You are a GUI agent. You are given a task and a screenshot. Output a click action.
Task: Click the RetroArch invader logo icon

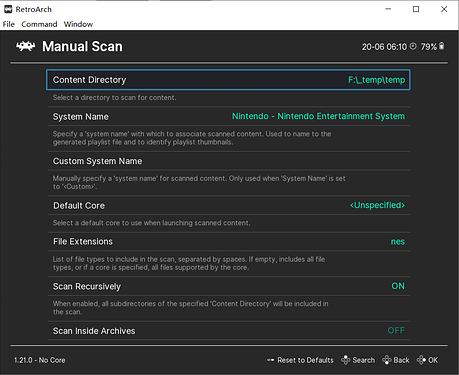(25, 46)
